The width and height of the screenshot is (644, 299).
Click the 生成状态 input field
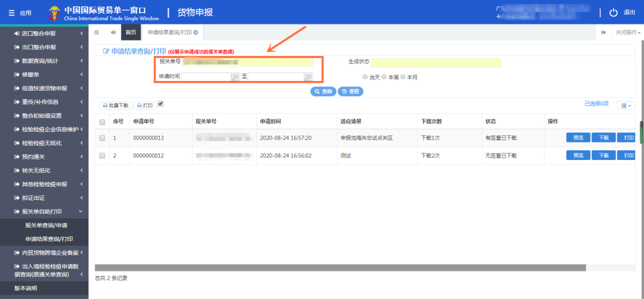[436, 63]
